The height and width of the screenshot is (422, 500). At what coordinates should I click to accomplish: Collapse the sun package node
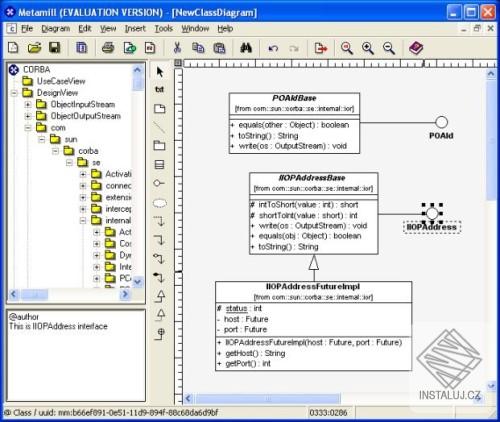[42, 139]
